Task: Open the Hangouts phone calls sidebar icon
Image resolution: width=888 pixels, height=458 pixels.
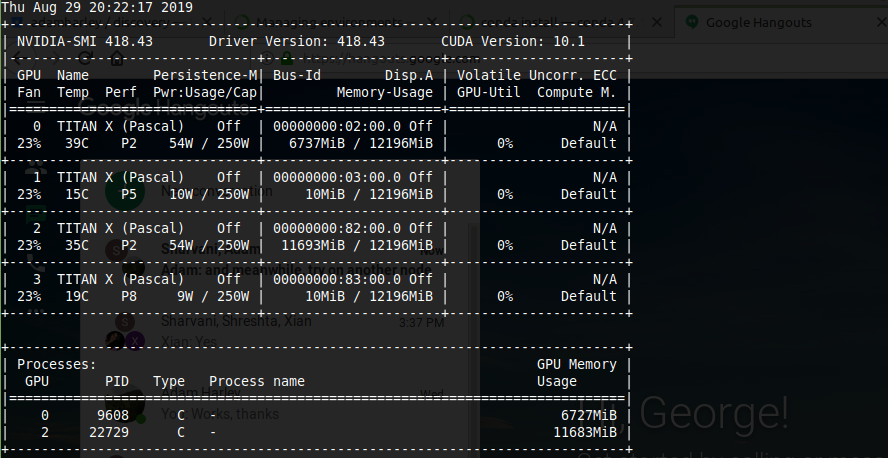Action: coord(35,262)
